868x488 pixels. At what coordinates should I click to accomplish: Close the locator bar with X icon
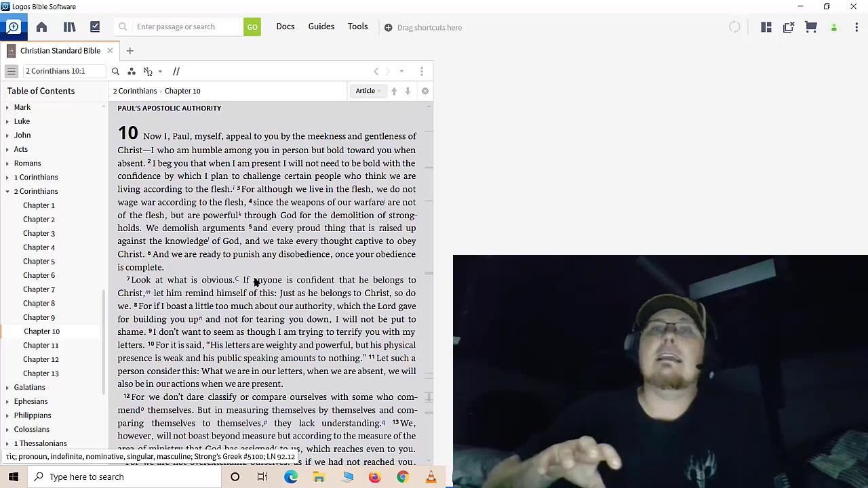[425, 91]
